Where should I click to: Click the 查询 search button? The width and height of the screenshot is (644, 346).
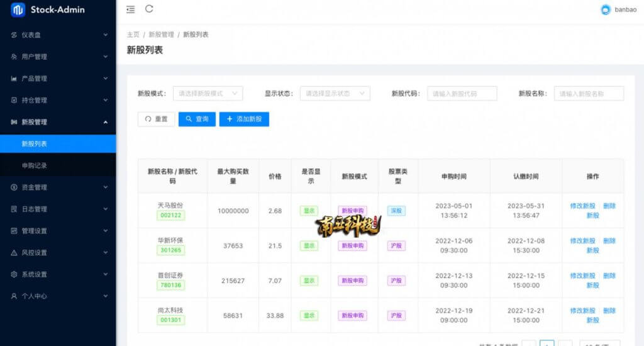(x=197, y=119)
